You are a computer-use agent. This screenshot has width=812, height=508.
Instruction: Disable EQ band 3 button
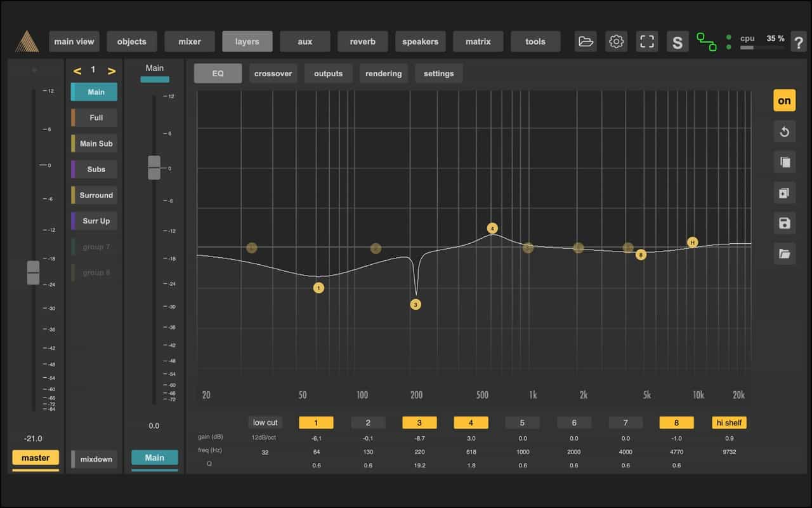click(419, 423)
